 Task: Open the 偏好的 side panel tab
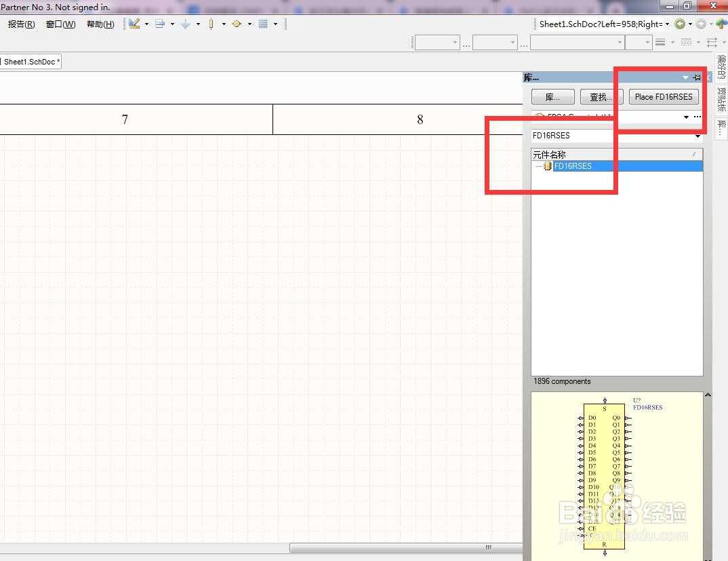click(721, 67)
